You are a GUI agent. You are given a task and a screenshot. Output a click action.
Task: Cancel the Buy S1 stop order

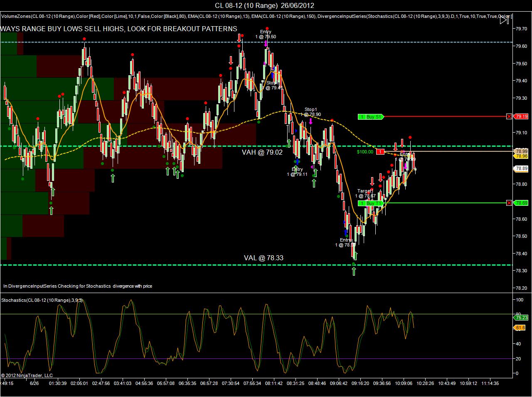point(509,116)
